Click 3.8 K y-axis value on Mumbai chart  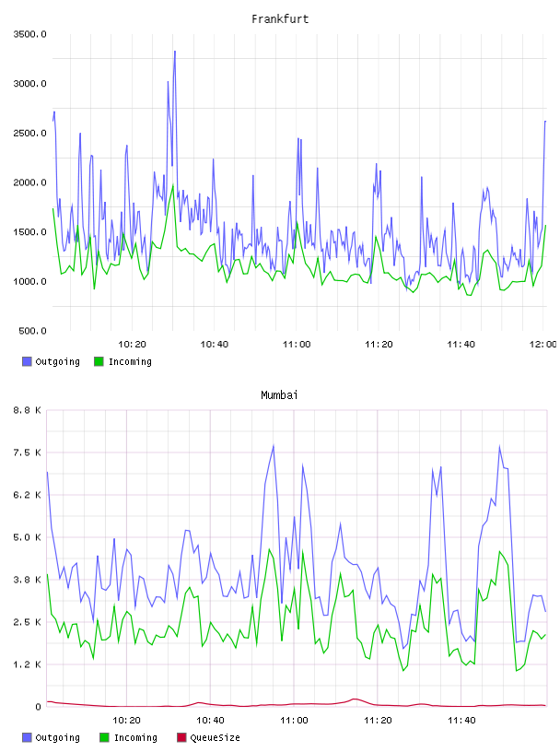pos(27,580)
